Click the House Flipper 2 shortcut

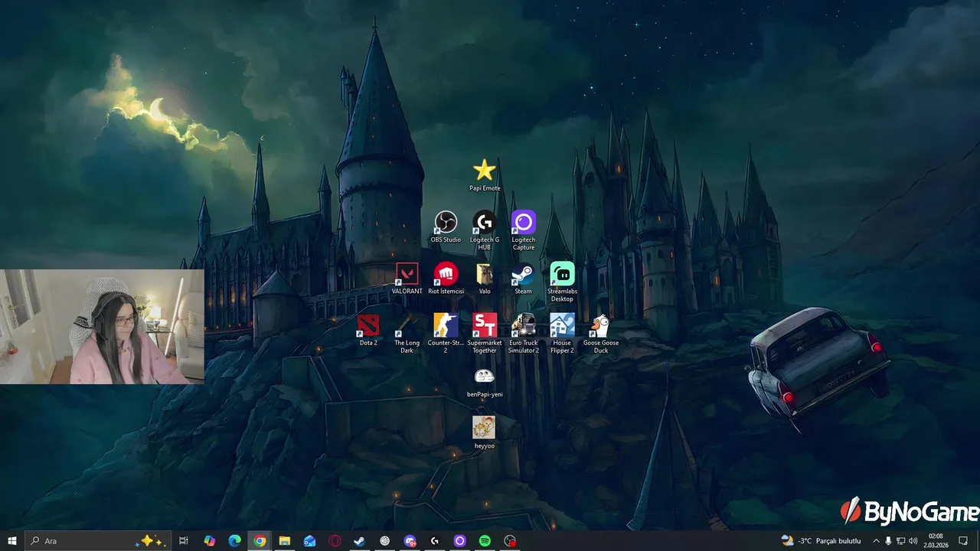(562, 325)
